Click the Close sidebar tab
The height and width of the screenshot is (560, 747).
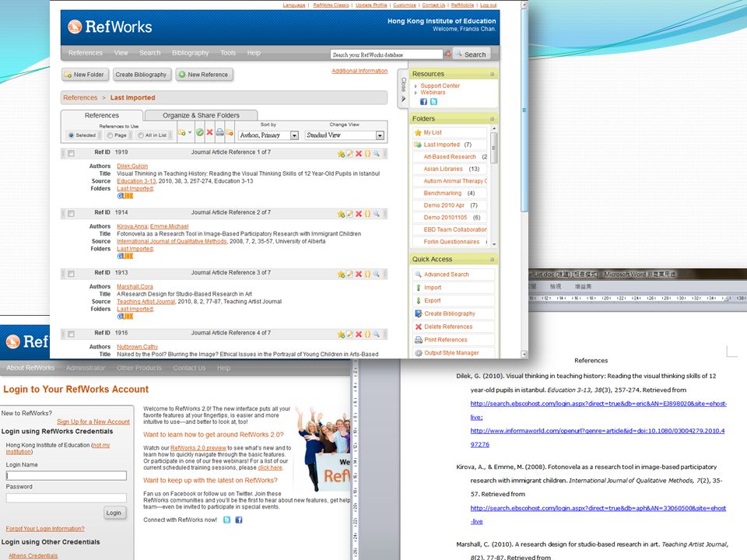click(403, 90)
